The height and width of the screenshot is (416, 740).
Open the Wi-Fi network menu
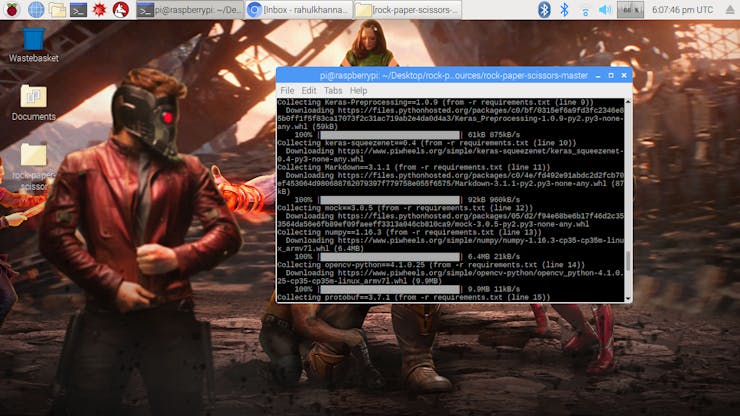[x=585, y=10]
